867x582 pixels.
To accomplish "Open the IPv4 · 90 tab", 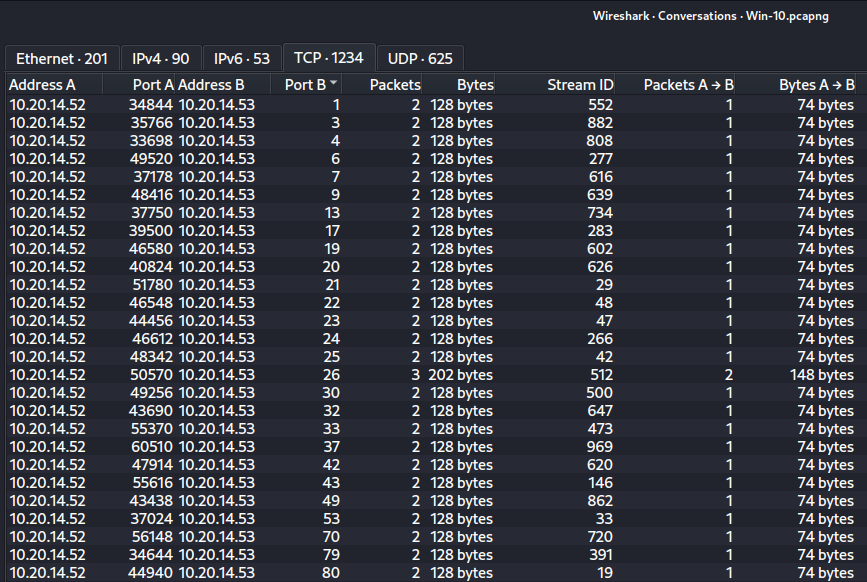I will 160,59.
